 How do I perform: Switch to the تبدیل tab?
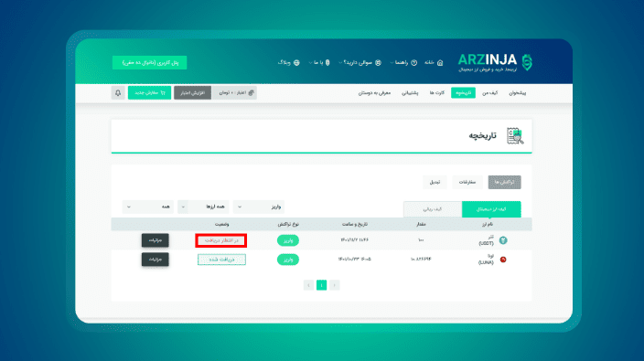click(435, 182)
